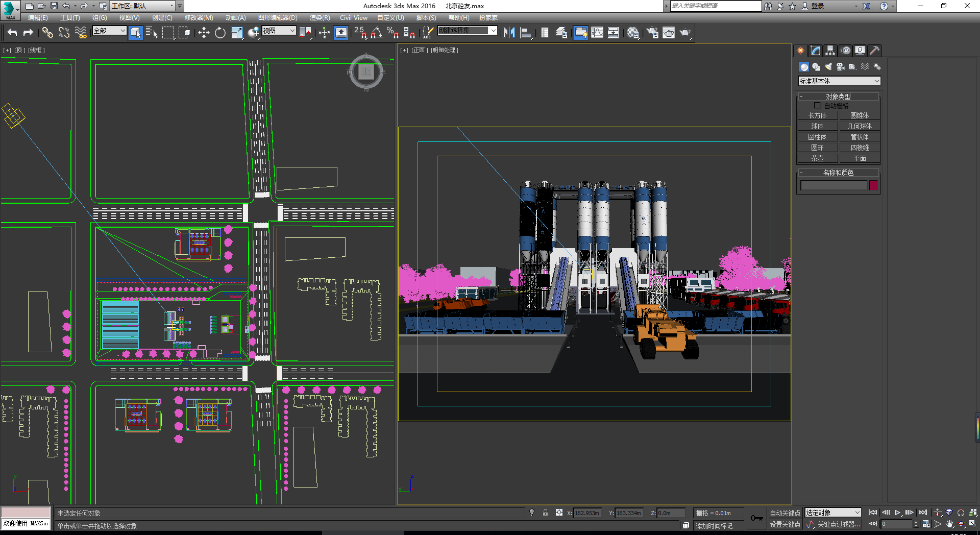Open the workspace selector 工作区: 默认
The height and width of the screenshot is (535, 980).
[142, 6]
